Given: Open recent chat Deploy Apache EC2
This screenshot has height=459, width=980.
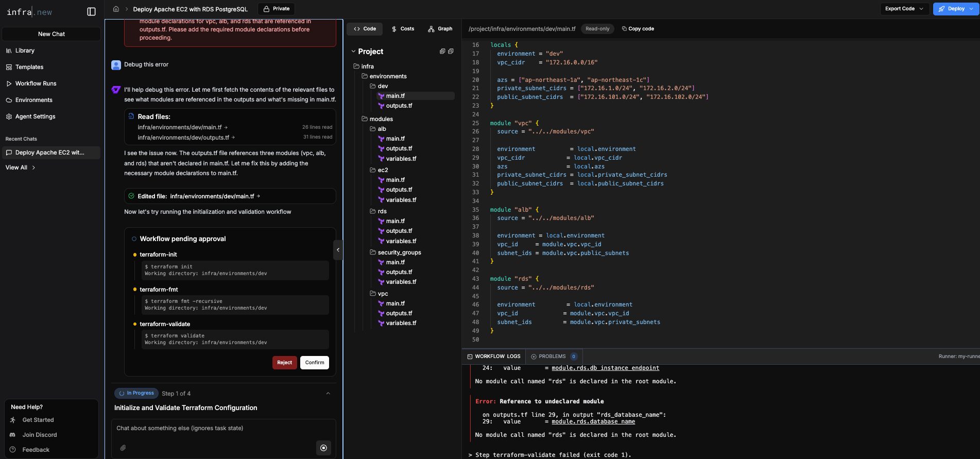Looking at the screenshot, I should click(51, 152).
